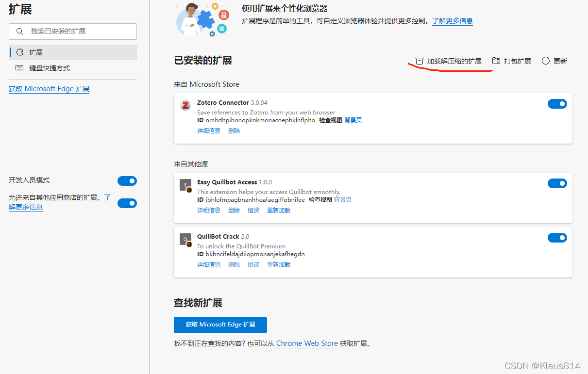Screen dimensions: 588x374
Task: Click the 打包扩展 package icon
Action: [x=496, y=61]
